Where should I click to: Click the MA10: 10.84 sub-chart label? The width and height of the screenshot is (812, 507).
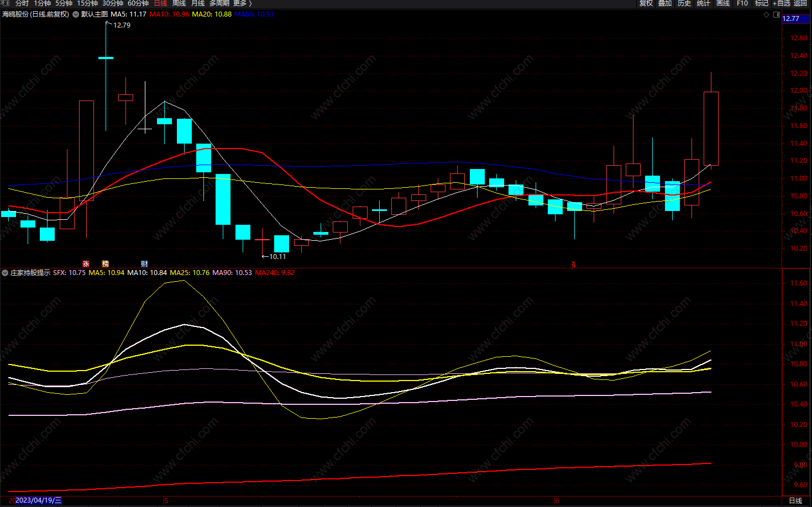click(x=147, y=273)
